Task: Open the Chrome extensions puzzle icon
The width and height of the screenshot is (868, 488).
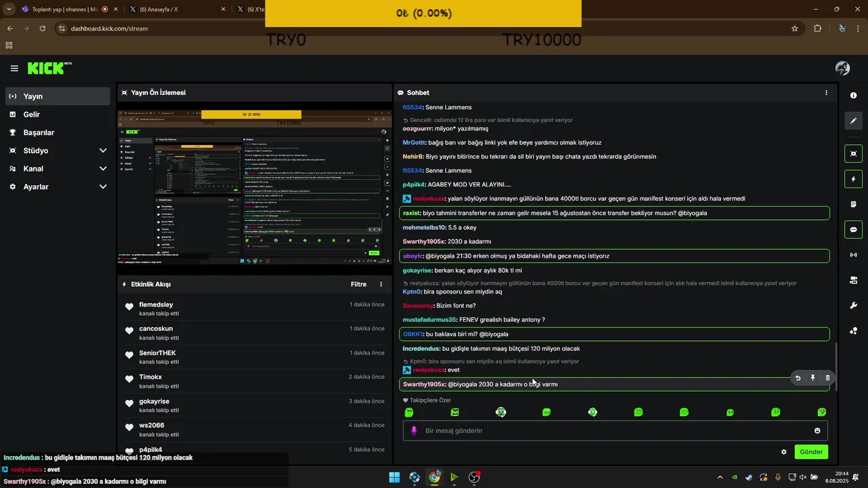Action: [x=817, y=28]
